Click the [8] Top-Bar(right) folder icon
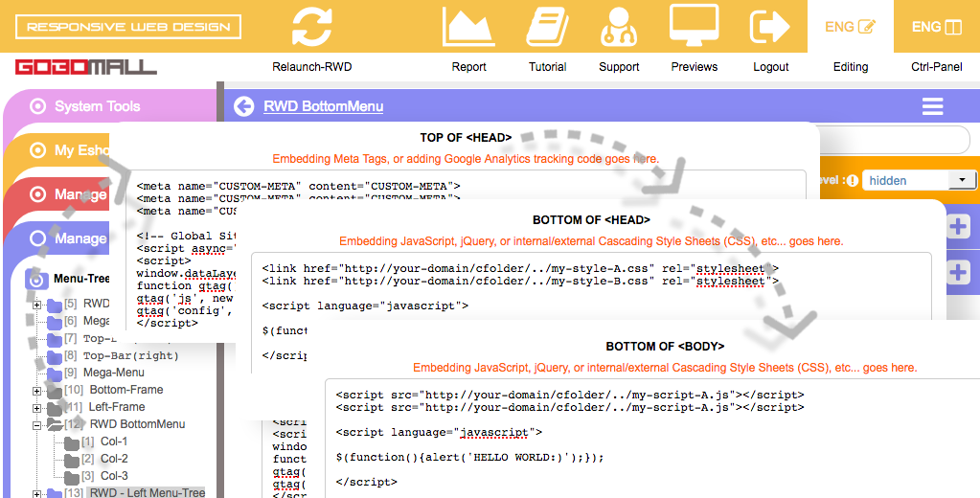 [55, 356]
